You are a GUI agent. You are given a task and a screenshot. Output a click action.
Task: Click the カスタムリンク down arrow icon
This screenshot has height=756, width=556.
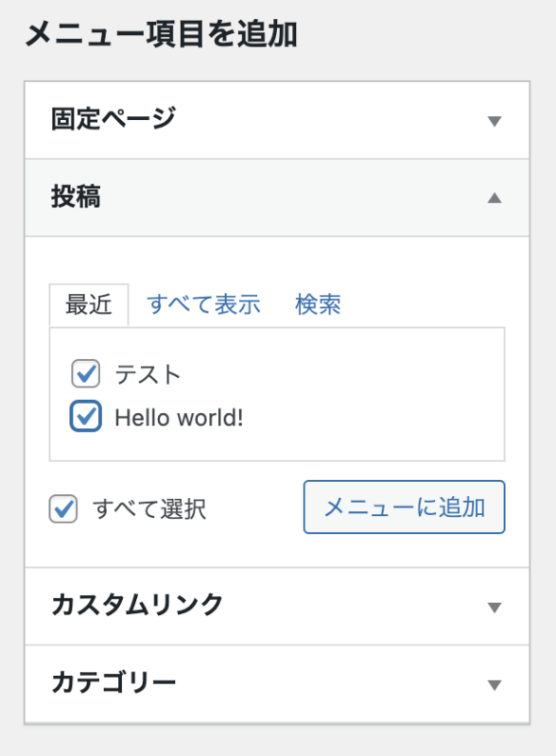tap(495, 607)
